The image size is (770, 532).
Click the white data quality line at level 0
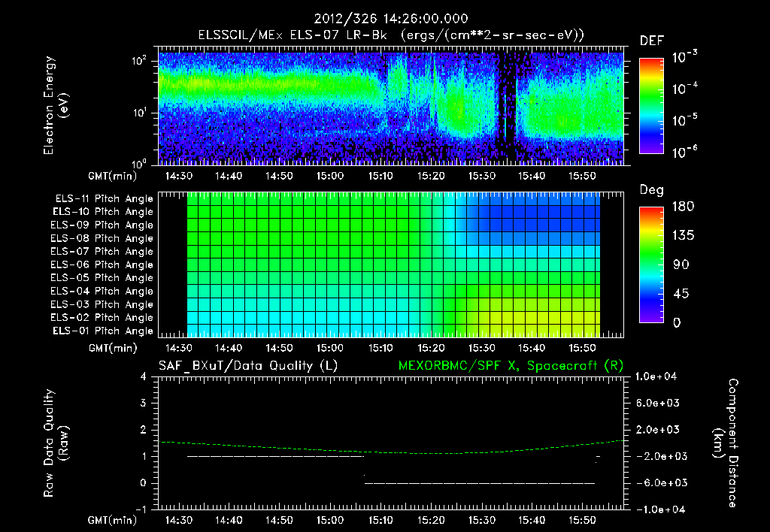click(480, 483)
